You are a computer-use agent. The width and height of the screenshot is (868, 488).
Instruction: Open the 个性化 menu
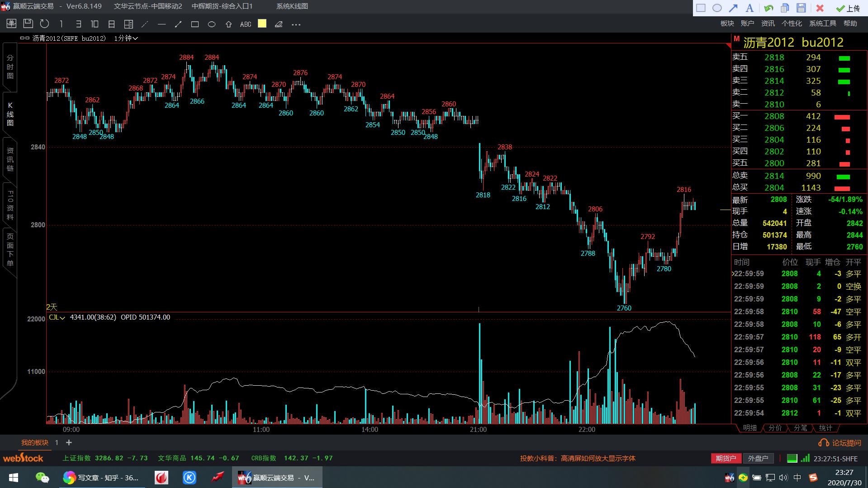pos(792,23)
